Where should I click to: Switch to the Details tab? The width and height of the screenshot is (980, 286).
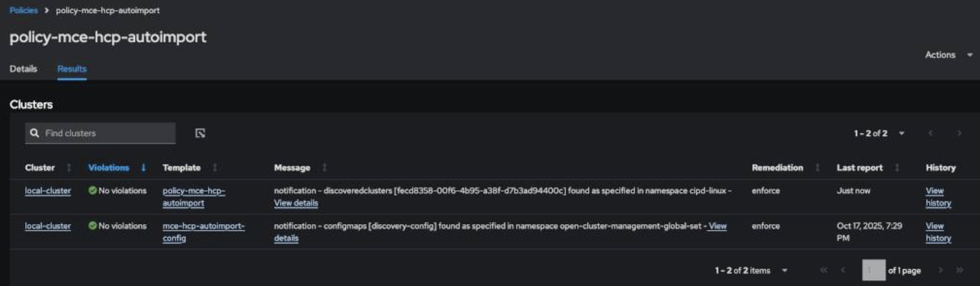click(23, 69)
